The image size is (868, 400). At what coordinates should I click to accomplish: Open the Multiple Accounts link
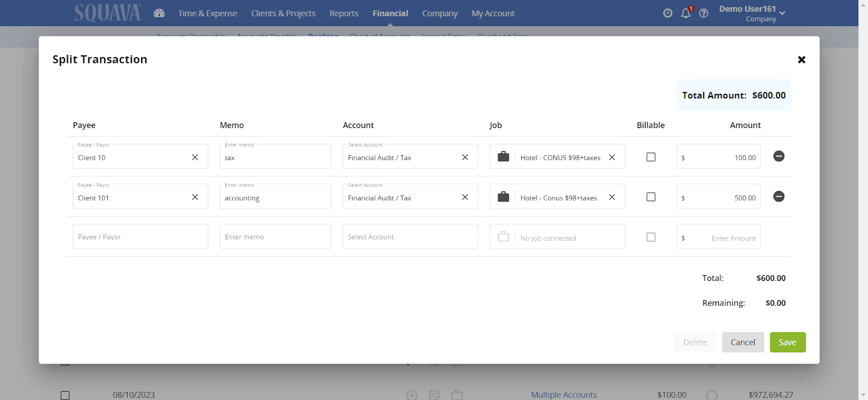(x=564, y=395)
